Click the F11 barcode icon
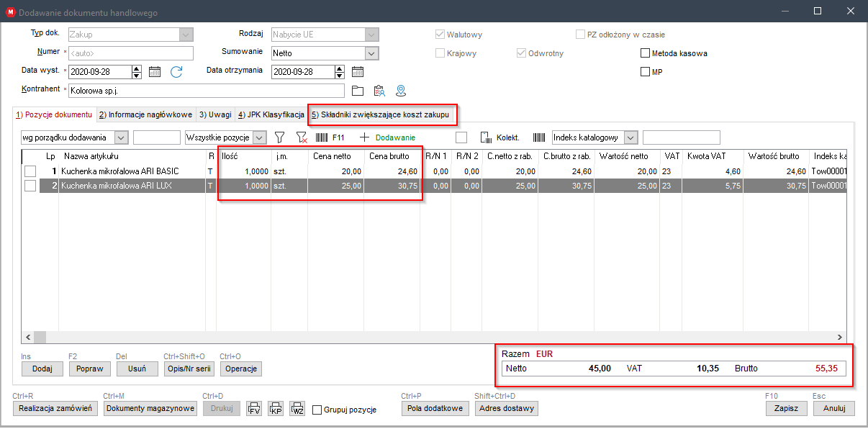The image size is (868, 429). [322, 137]
